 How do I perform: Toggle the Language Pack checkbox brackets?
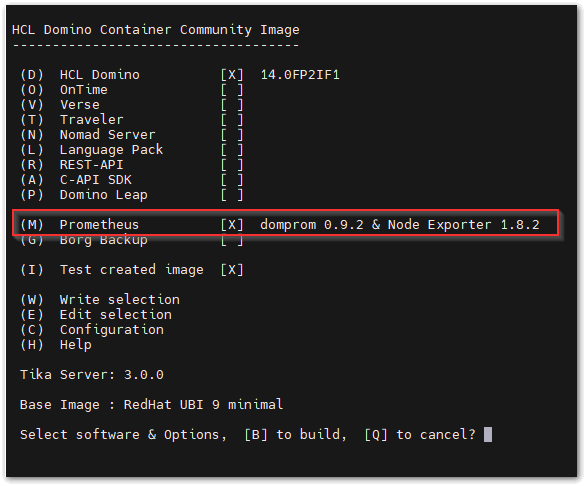pos(232,150)
